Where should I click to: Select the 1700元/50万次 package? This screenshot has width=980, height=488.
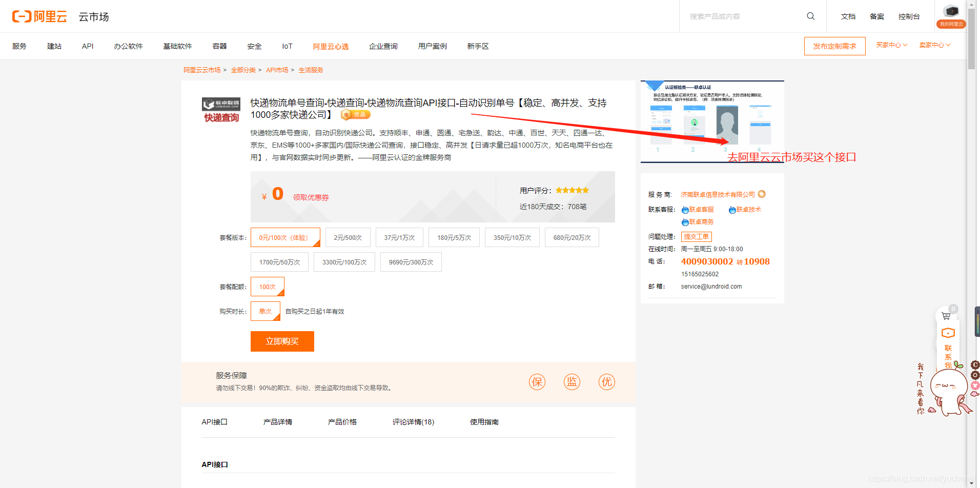click(279, 262)
